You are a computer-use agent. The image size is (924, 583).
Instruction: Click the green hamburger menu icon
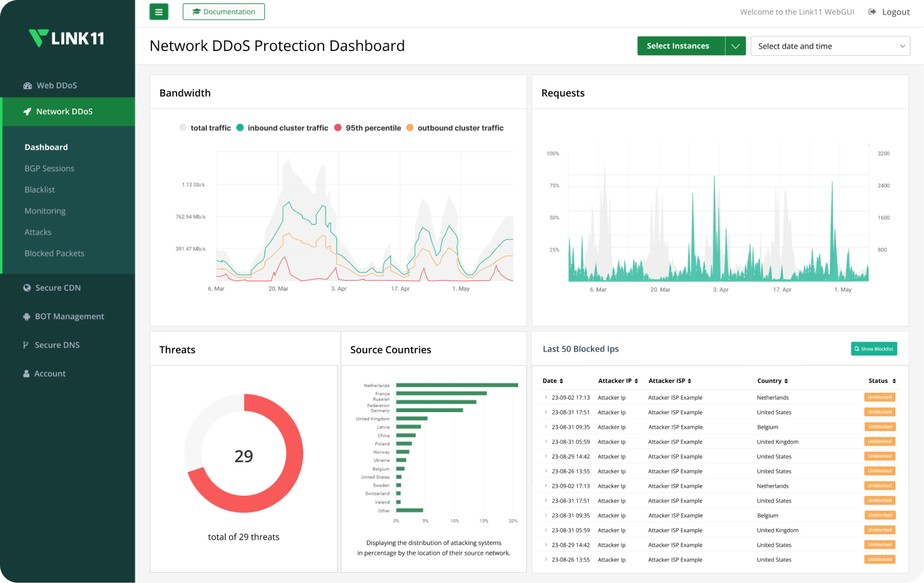pos(159,12)
